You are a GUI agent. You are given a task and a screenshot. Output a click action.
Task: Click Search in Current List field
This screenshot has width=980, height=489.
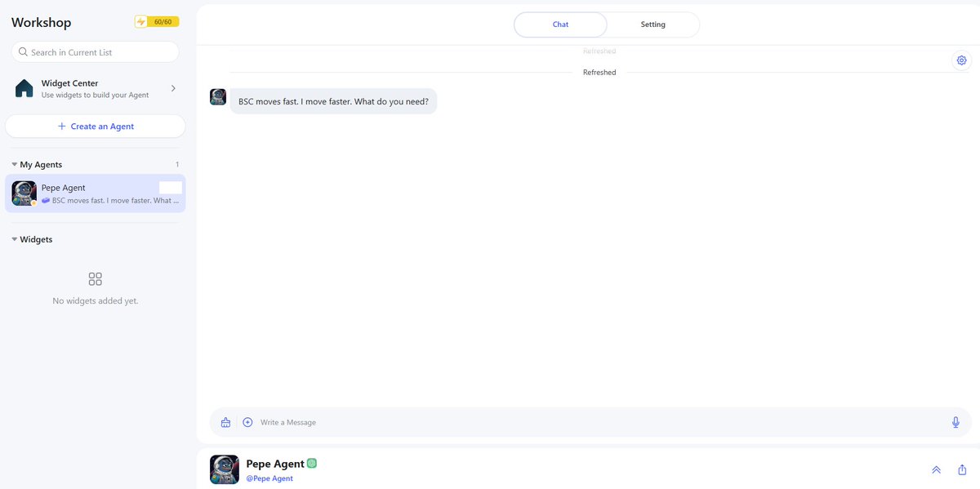tap(96, 52)
